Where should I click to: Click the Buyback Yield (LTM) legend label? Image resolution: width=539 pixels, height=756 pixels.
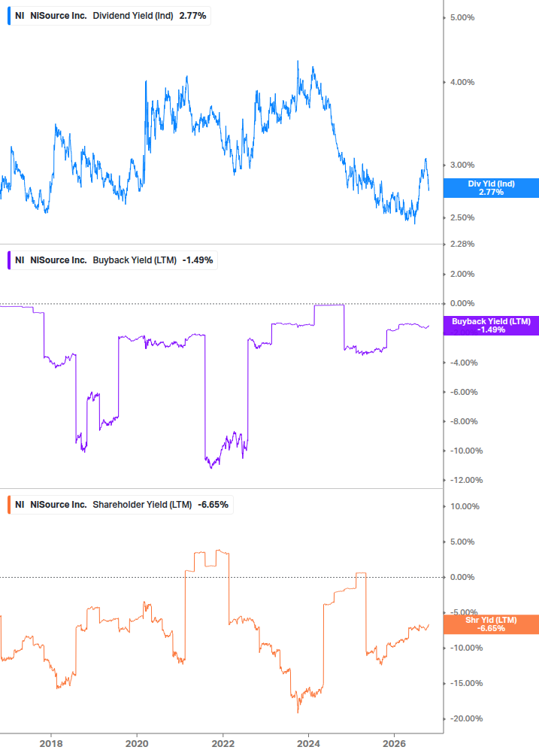(135, 260)
